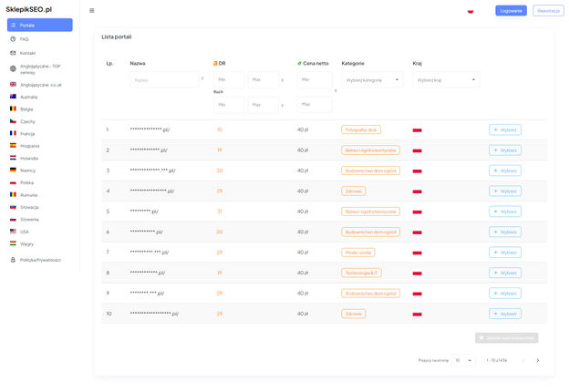Click the Polish flag language selector
This screenshot has width=569, height=392.
pos(471,11)
